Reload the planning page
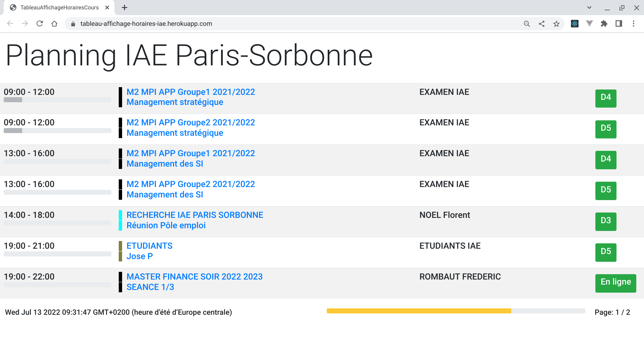 (x=40, y=23)
